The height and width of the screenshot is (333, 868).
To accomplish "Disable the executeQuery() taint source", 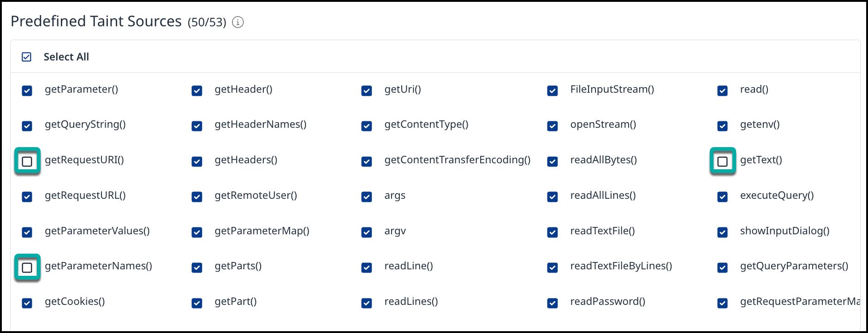I will pyautogui.click(x=722, y=197).
